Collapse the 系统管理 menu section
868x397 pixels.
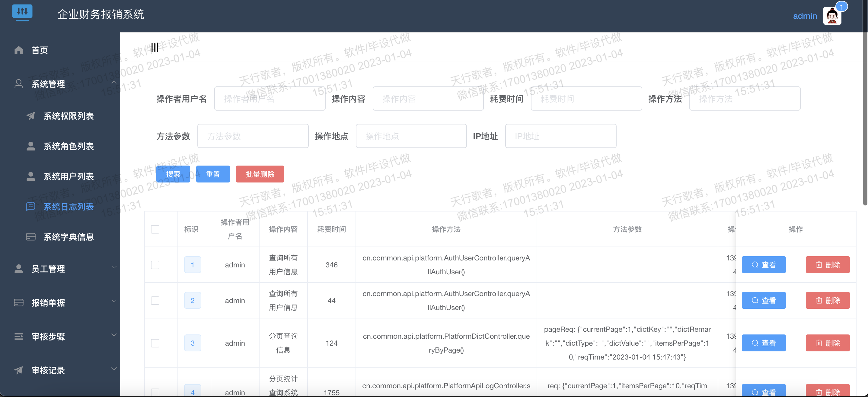coord(114,83)
